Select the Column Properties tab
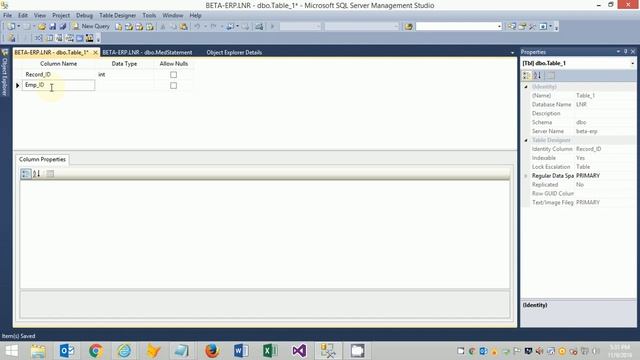 point(42,160)
